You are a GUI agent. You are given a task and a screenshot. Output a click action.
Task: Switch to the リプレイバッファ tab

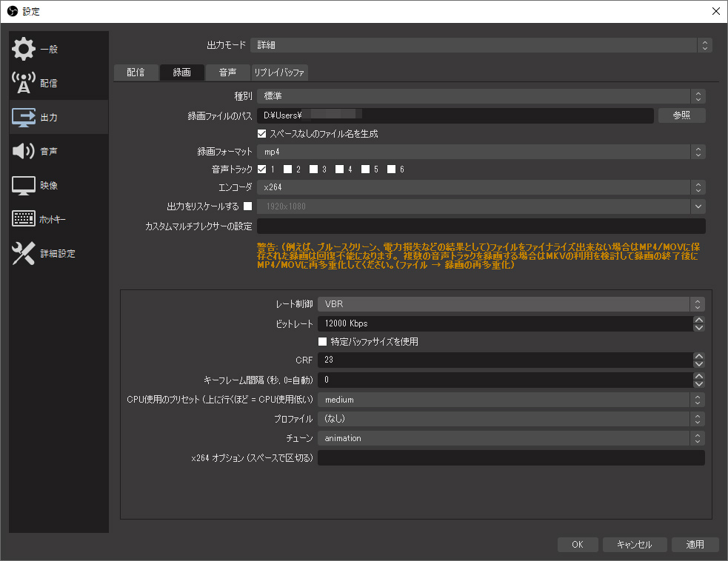coord(279,72)
